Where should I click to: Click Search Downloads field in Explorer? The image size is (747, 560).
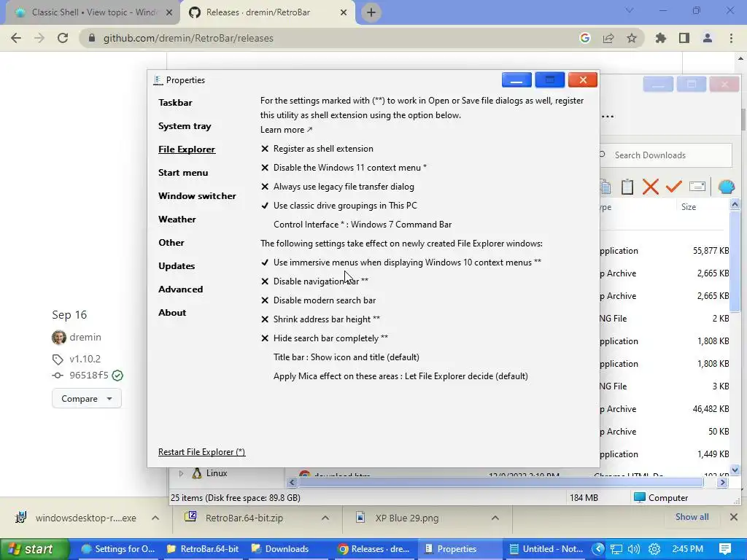pos(665,155)
